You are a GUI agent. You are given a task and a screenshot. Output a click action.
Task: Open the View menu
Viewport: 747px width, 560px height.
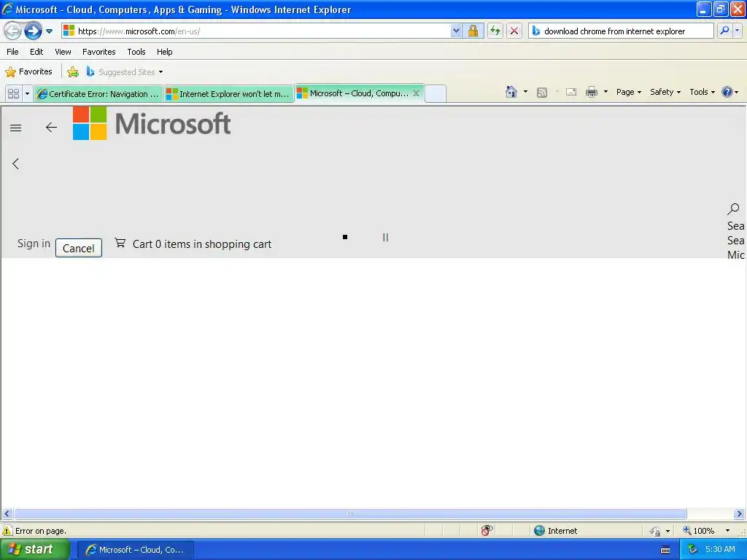click(63, 52)
